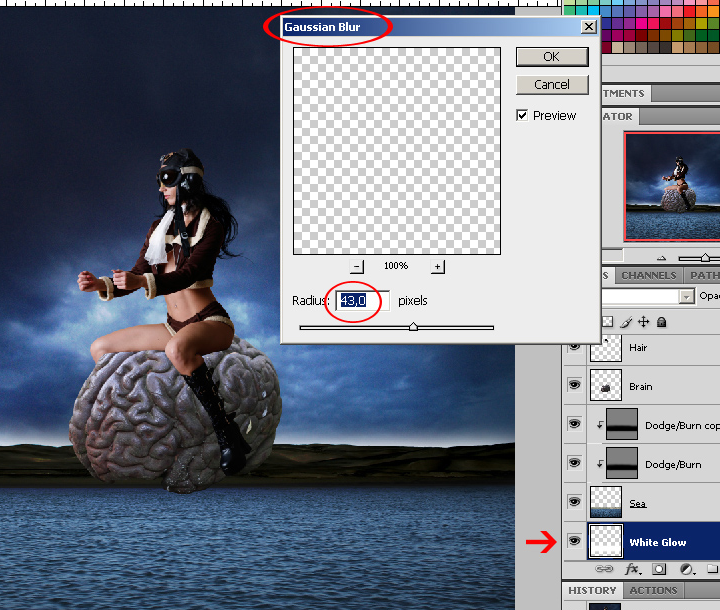Screen dimensions: 720x610
Task: Add a layer mask
Action: point(659,569)
